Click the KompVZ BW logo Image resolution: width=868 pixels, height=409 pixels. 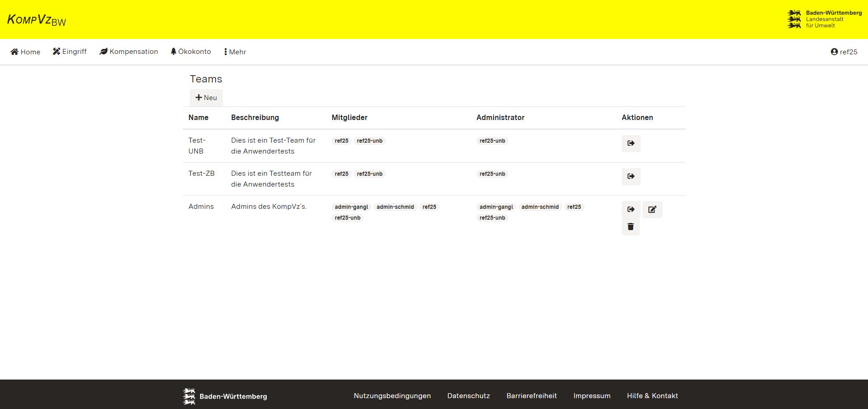(x=37, y=20)
